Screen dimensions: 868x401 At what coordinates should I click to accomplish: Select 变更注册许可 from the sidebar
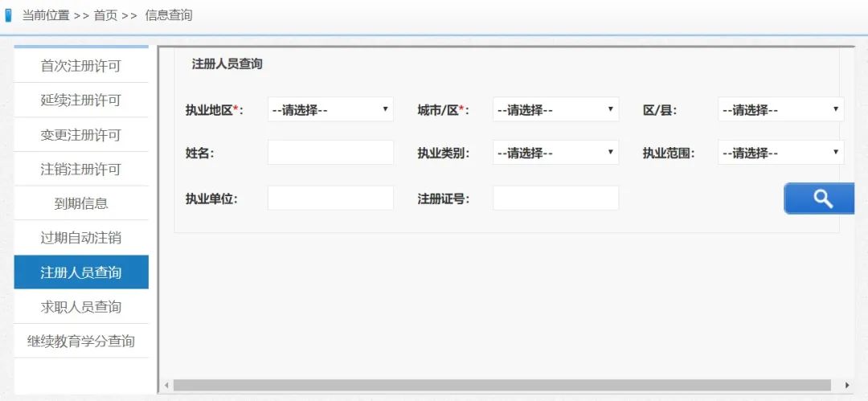pos(81,135)
